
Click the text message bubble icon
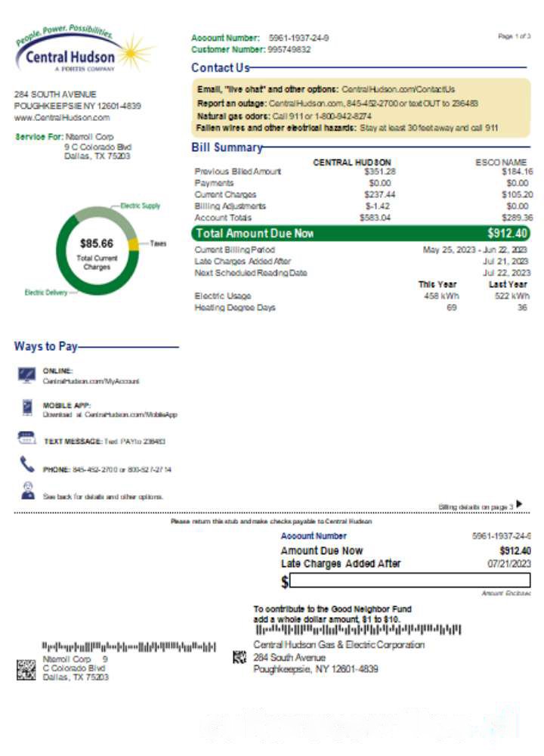[26, 438]
